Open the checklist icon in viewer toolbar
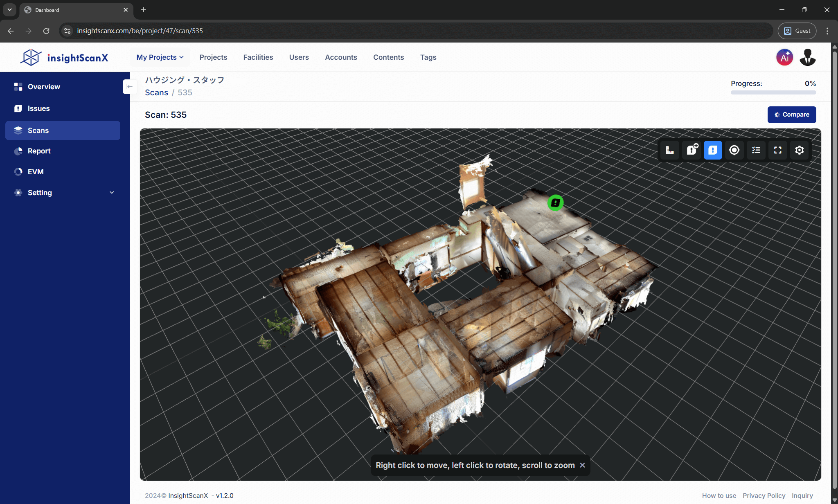This screenshot has height=504, width=838. 756,150
